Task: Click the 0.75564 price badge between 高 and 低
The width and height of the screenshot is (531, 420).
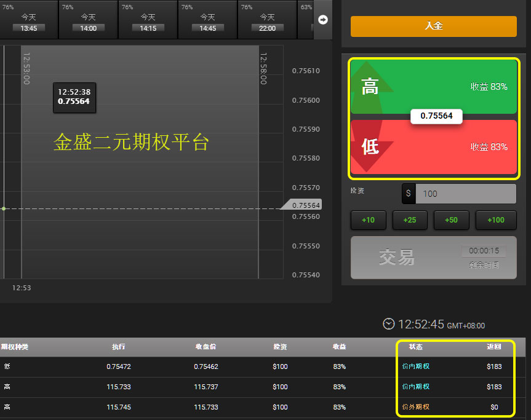Action: tap(436, 116)
